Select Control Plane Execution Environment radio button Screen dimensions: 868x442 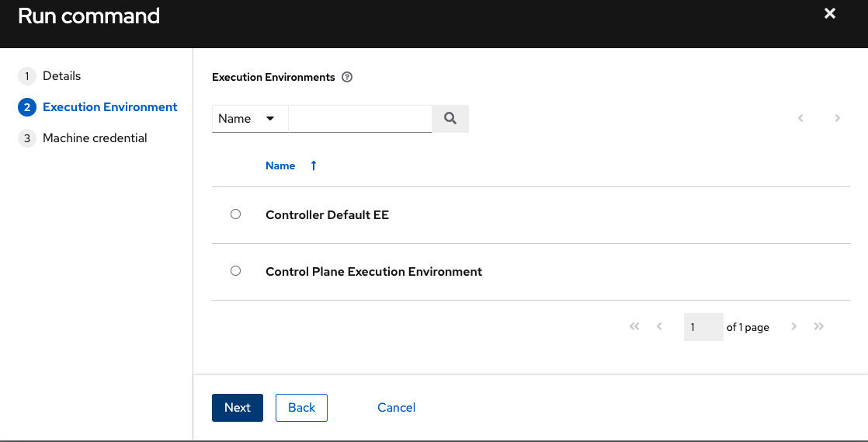pyautogui.click(x=236, y=271)
